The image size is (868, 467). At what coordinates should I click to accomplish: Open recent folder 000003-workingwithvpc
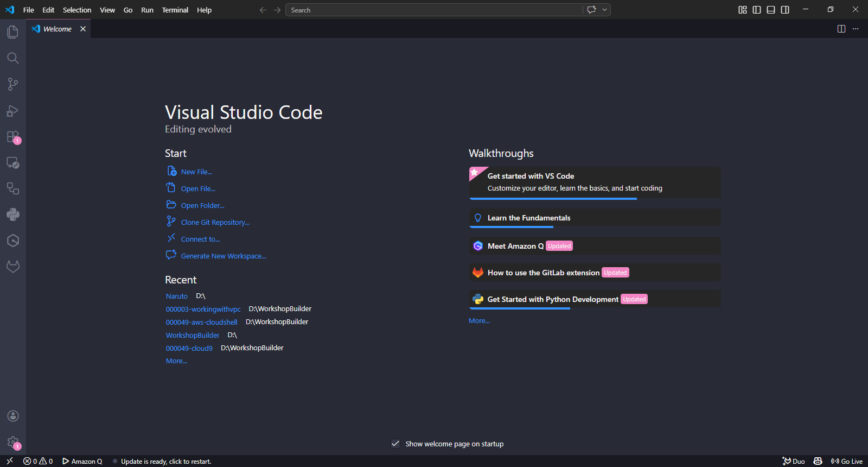click(x=203, y=309)
